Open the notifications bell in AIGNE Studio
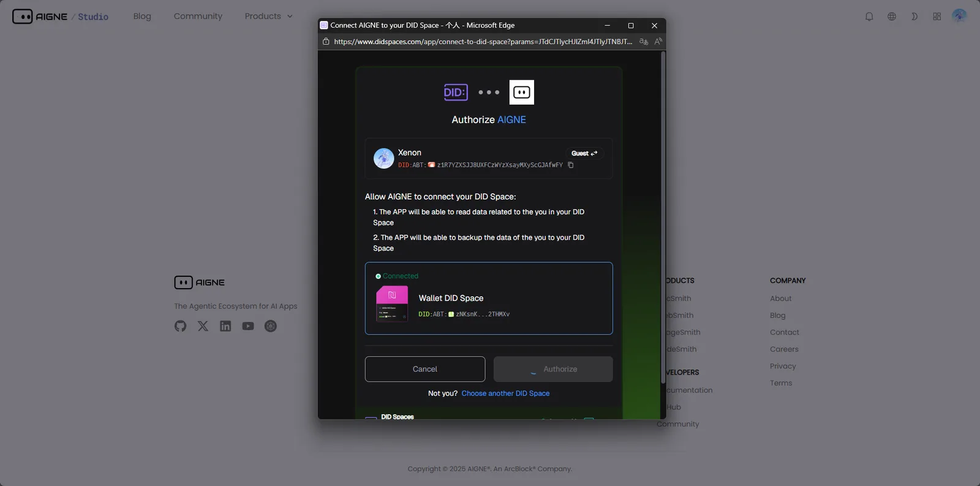This screenshot has width=980, height=486. click(x=869, y=17)
